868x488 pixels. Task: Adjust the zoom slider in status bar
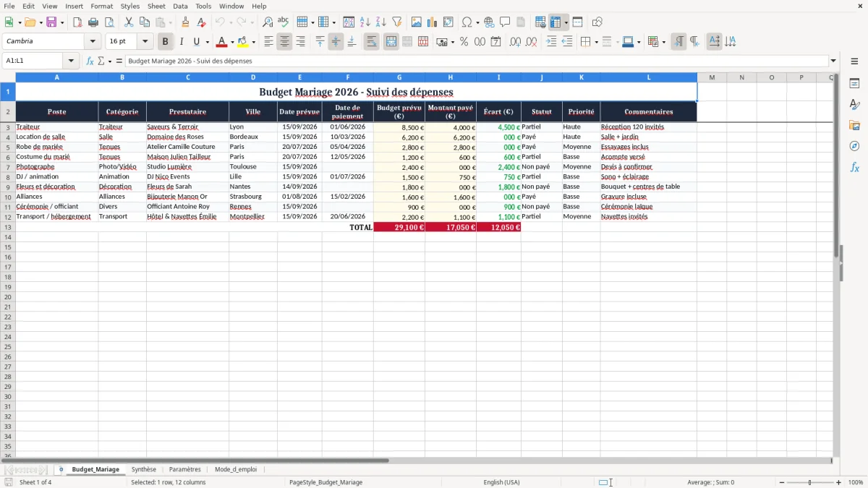click(810, 482)
